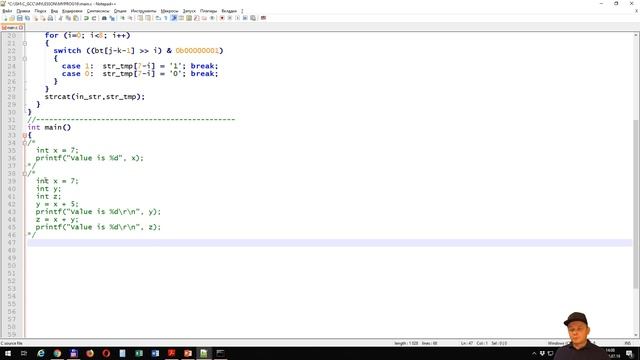
Task: Open the Function List icon
Action: point(196,18)
